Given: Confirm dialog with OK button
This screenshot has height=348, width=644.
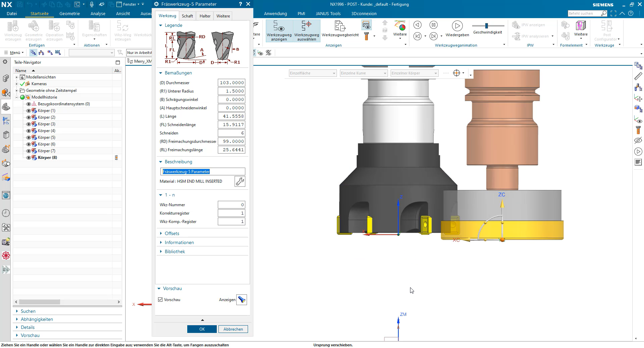Looking at the screenshot, I should click(202, 329).
